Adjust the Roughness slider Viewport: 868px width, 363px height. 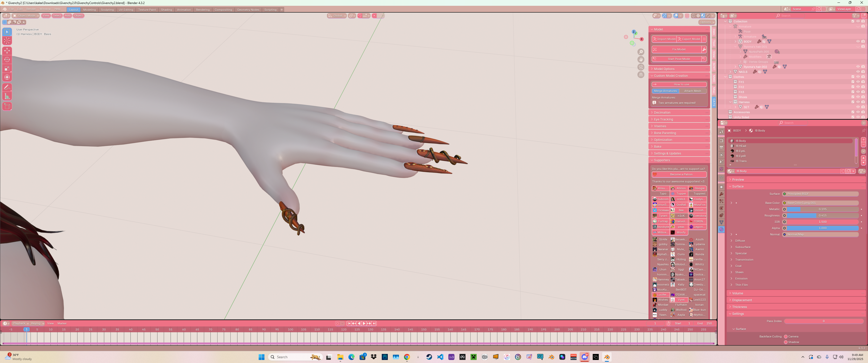tap(823, 216)
